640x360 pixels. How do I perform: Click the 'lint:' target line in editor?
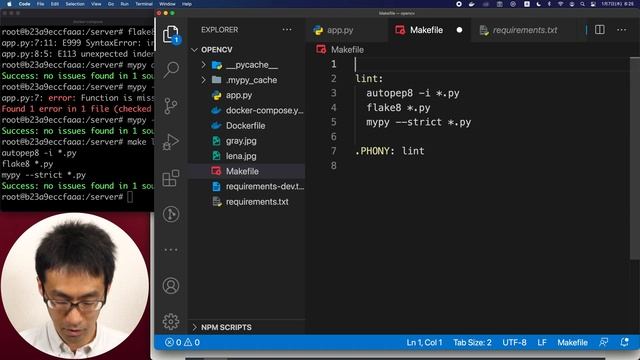pyautogui.click(x=369, y=79)
